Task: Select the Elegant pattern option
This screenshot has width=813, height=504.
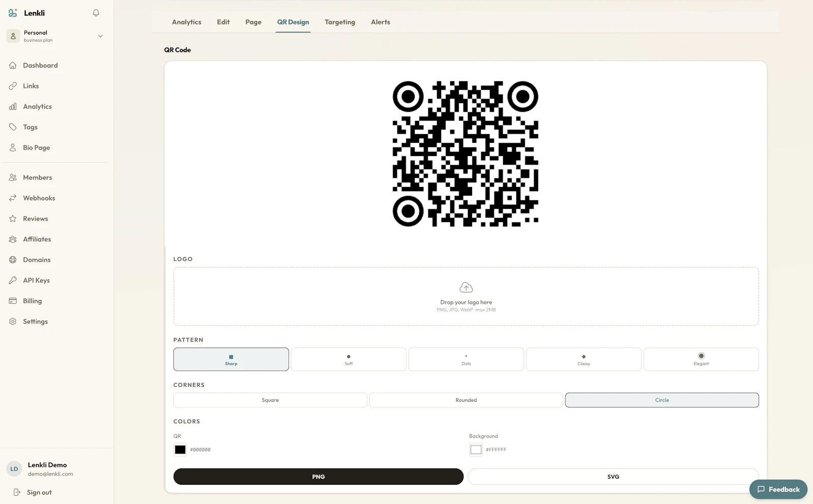Action: (701, 359)
